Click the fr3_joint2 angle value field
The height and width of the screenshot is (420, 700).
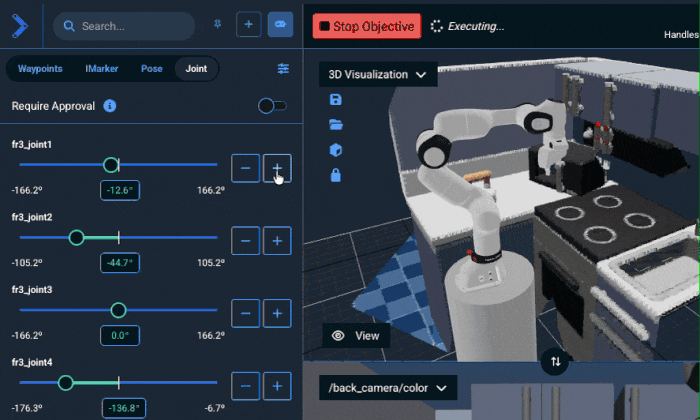click(x=120, y=263)
